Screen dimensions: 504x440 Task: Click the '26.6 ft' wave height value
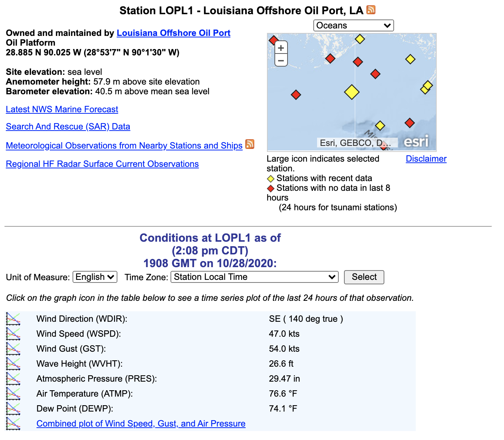pos(281,364)
